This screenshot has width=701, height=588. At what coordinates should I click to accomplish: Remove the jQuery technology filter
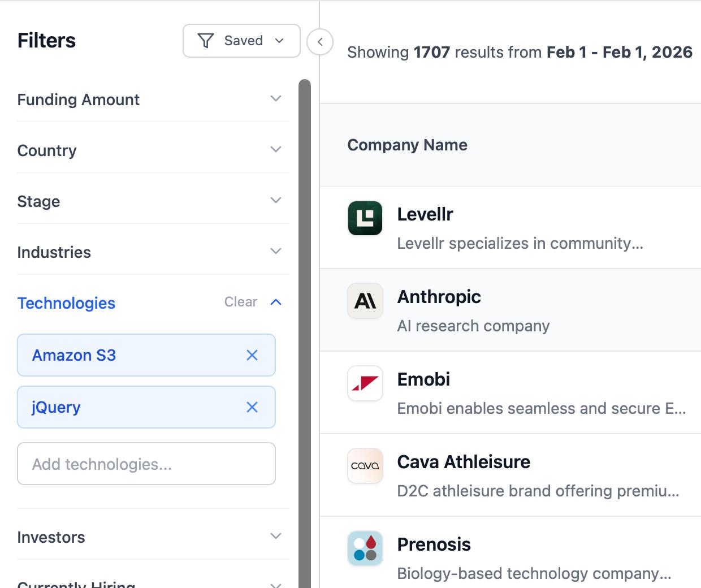[x=253, y=407]
